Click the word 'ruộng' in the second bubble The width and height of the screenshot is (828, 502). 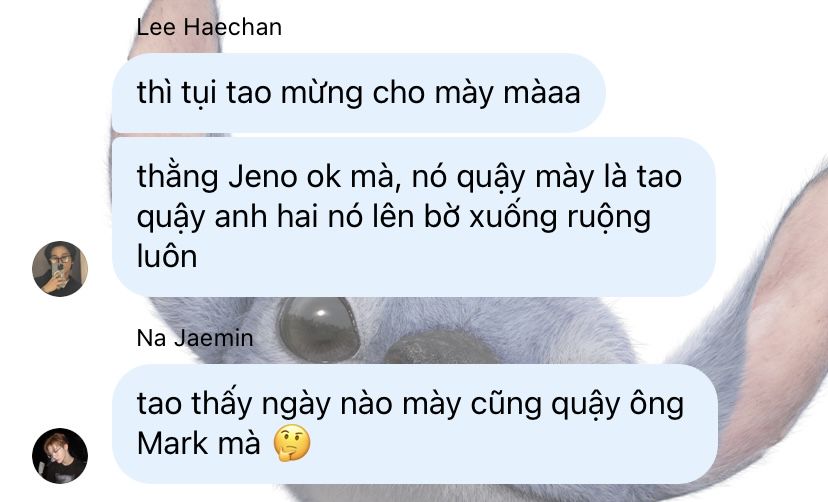tap(609, 217)
